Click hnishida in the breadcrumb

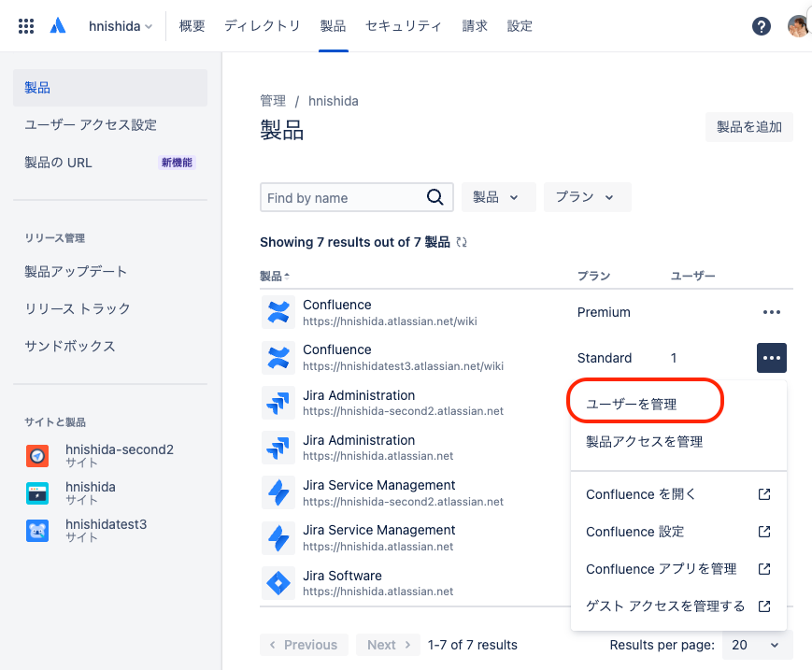[333, 100]
